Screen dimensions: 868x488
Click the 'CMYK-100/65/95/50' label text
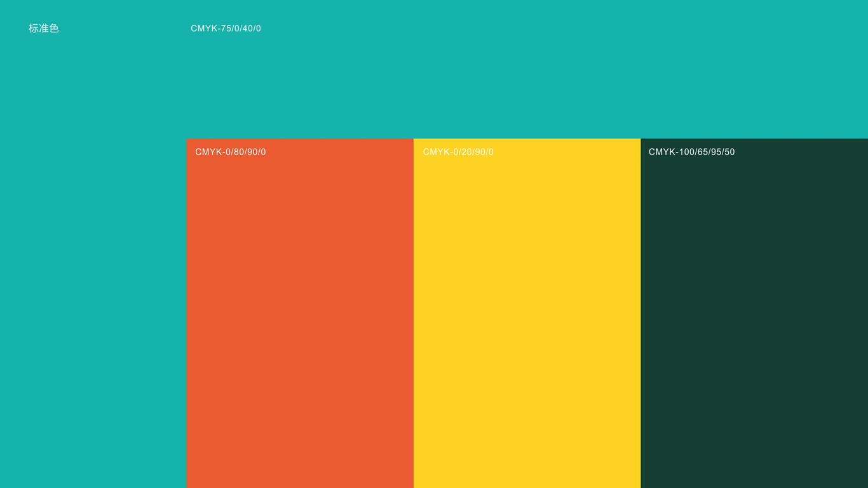click(691, 152)
